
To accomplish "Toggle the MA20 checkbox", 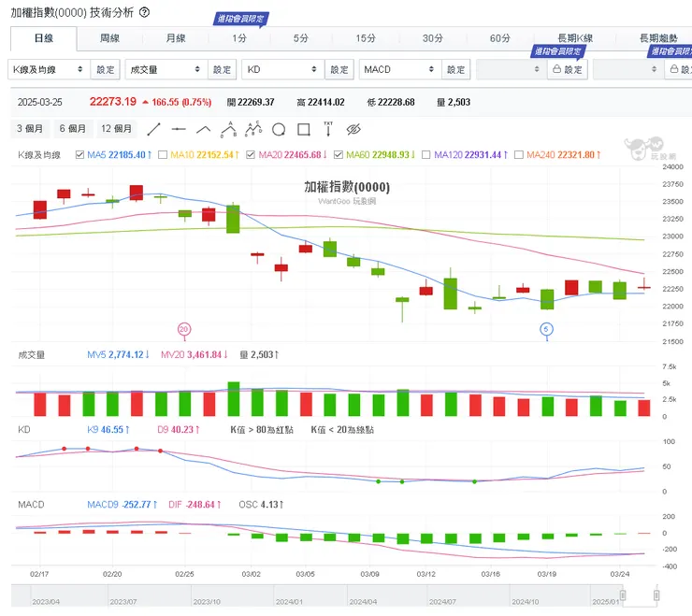I will point(251,155).
